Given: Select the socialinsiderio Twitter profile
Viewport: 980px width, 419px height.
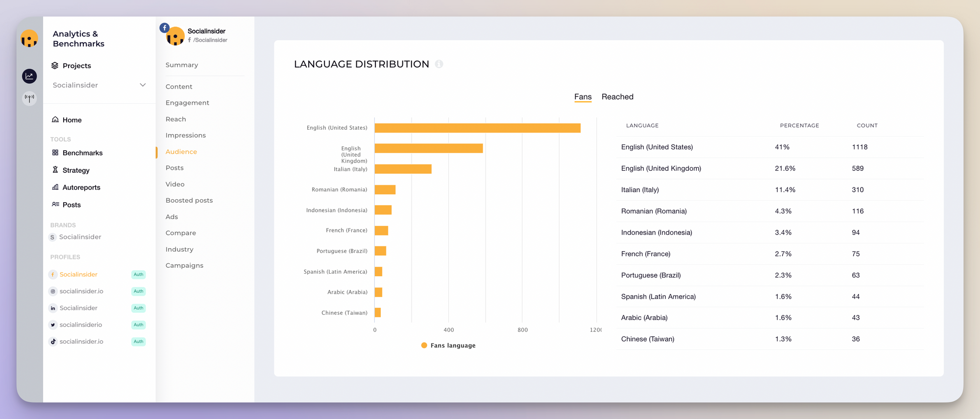Looking at the screenshot, I should click(x=81, y=325).
